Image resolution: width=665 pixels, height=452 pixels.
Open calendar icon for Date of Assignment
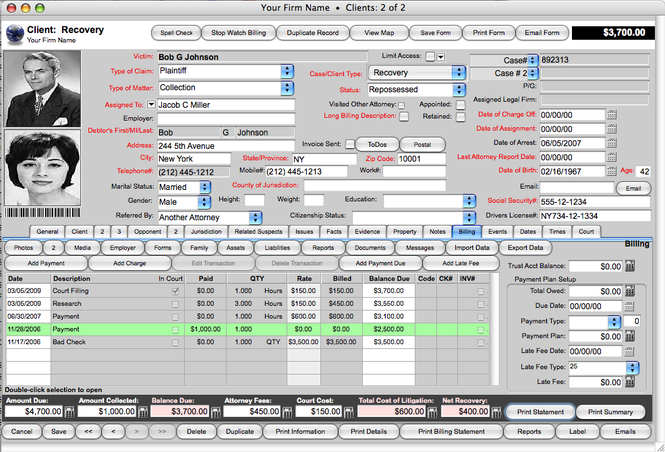(611, 129)
